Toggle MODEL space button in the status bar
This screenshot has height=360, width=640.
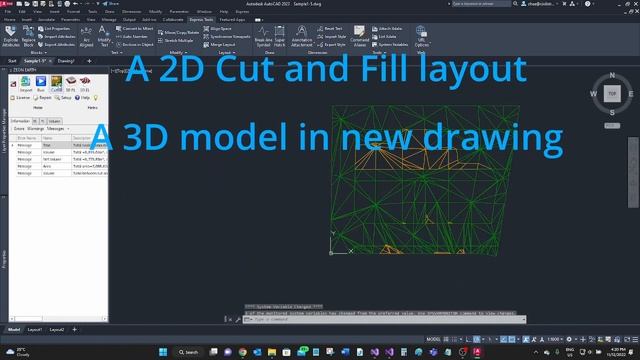tap(433, 340)
